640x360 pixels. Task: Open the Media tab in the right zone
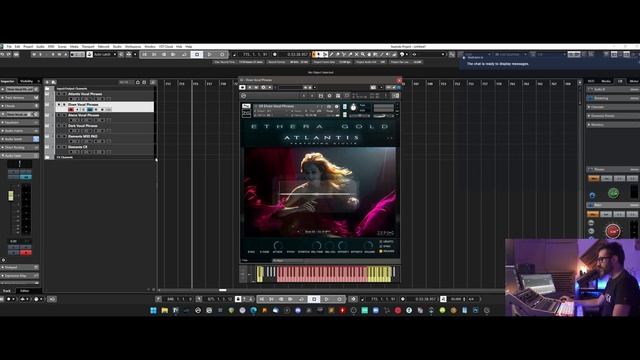606,81
